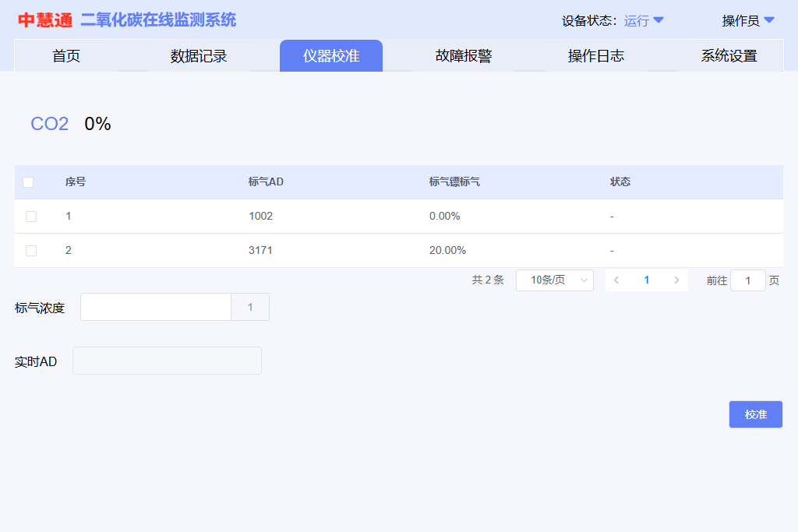This screenshot has width=798, height=532.
Task: Check the checkbox for row 1
Action: (31, 217)
